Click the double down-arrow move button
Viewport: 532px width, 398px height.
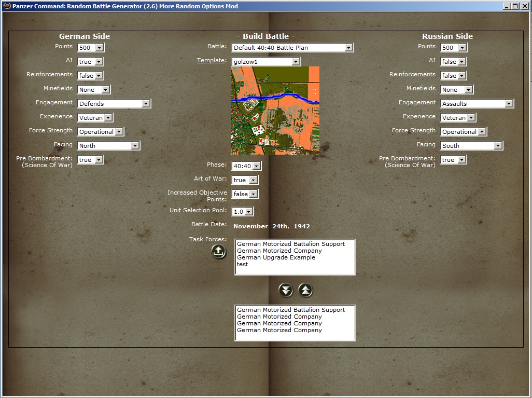(x=286, y=291)
